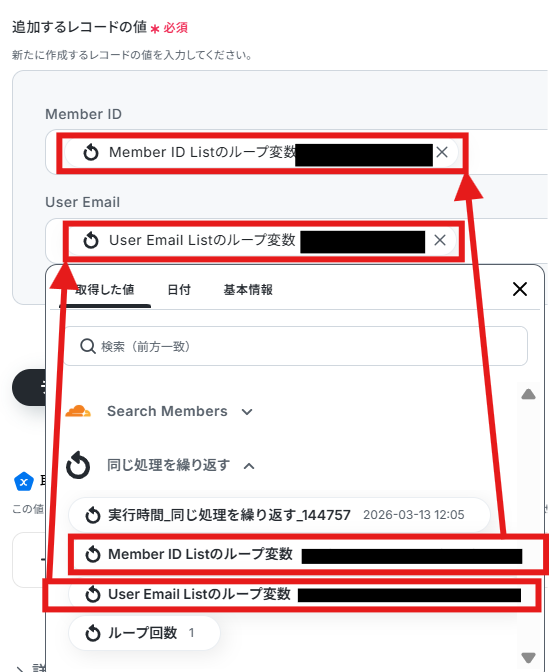Switch to the 日付 tab
549x672 pixels.
[179, 290]
